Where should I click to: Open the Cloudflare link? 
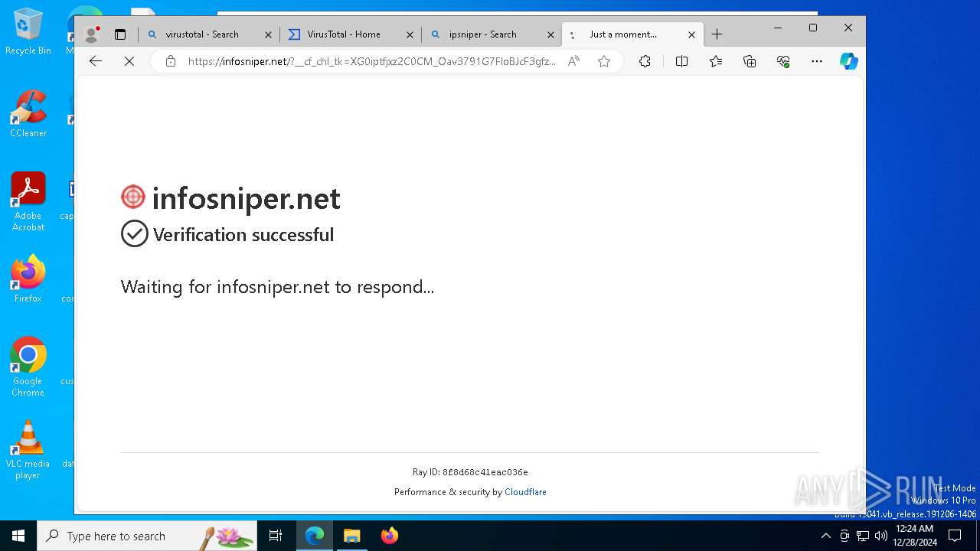[x=525, y=492]
